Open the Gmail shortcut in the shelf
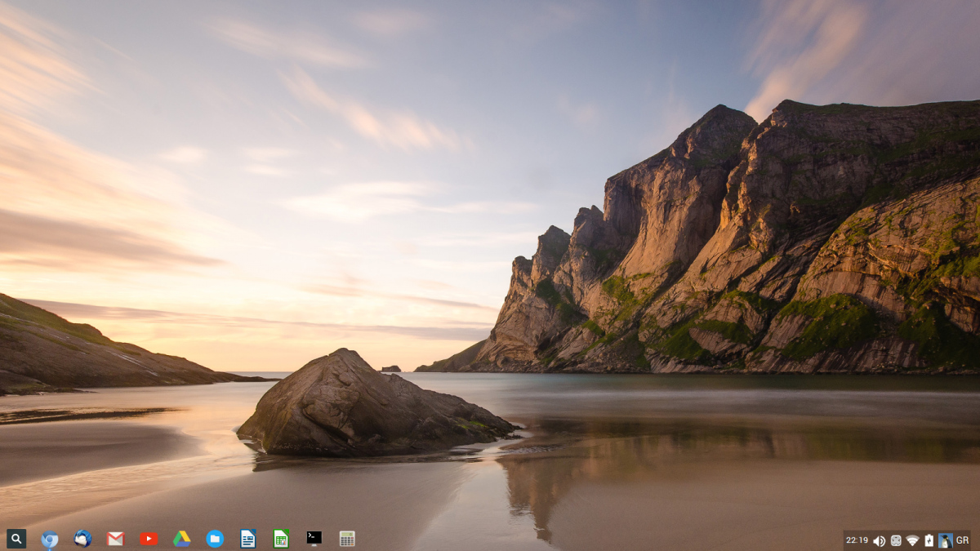Screen dimensions: 980x551 115,539
